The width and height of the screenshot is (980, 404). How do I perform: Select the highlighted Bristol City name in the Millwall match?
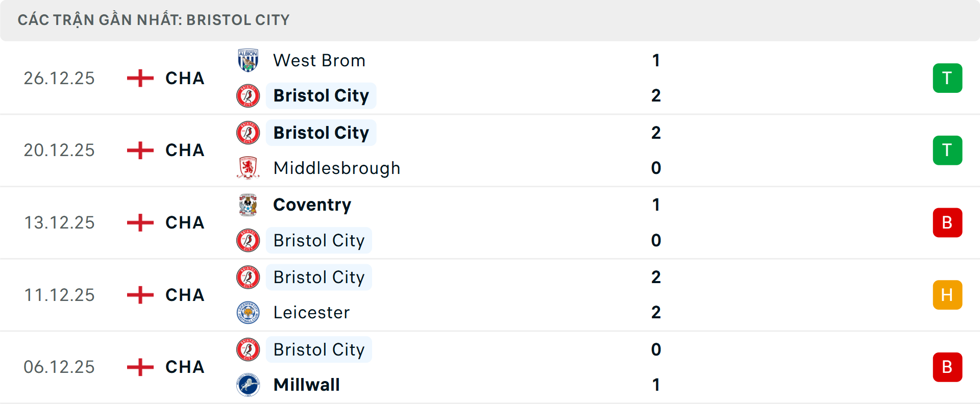click(319, 349)
